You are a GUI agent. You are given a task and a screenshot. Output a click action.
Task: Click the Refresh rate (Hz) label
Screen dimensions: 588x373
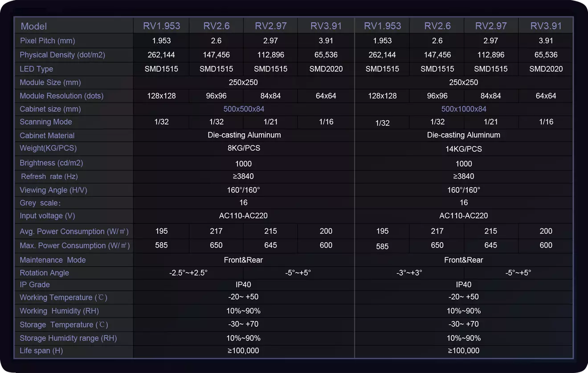coord(49,177)
